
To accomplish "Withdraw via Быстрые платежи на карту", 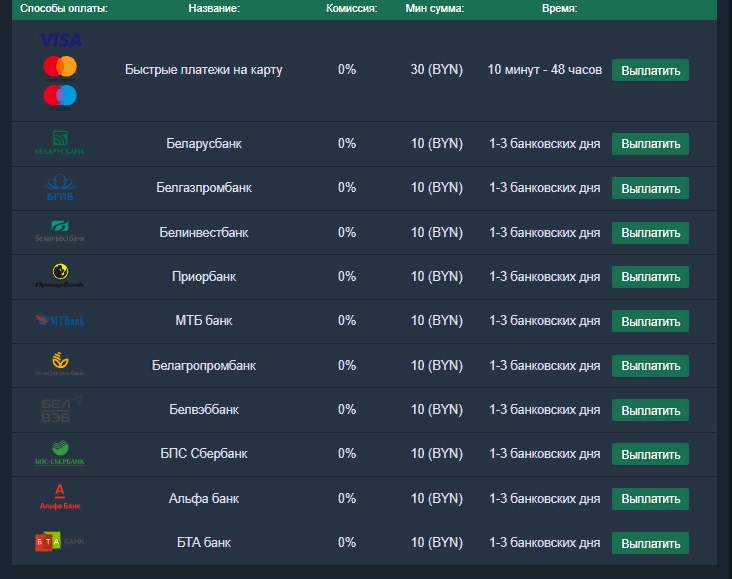I will (650, 70).
